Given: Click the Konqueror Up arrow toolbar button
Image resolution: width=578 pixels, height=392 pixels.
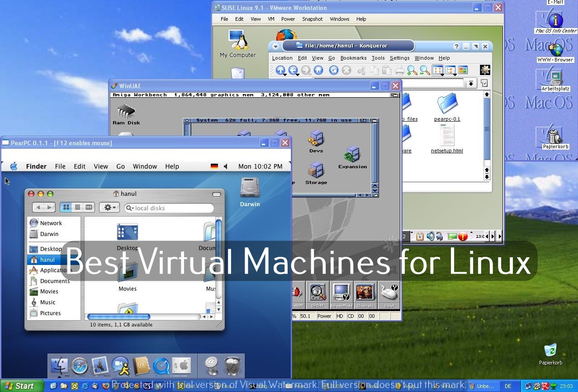Looking at the screenshot, I should pos(280,70).
